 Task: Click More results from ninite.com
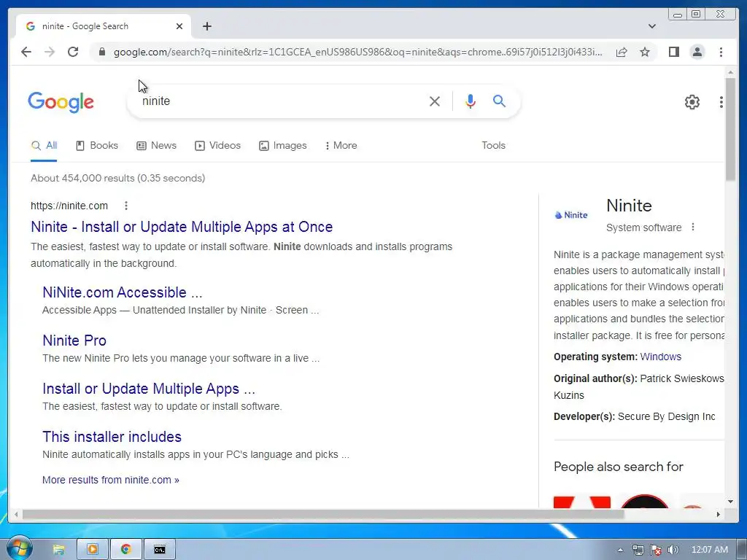pyautogui.click(x=111, y=480)
